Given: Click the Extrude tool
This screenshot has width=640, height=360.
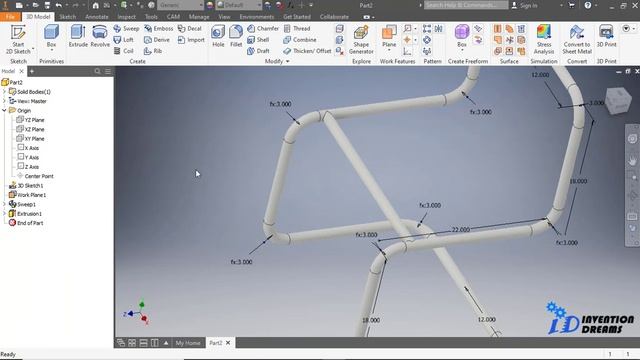Looking at the screenshot, I should click(78, 36).
